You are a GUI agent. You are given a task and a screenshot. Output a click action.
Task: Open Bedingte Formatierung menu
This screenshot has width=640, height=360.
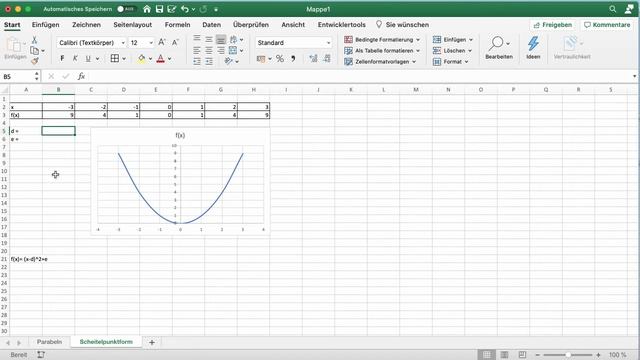(382, 40)
